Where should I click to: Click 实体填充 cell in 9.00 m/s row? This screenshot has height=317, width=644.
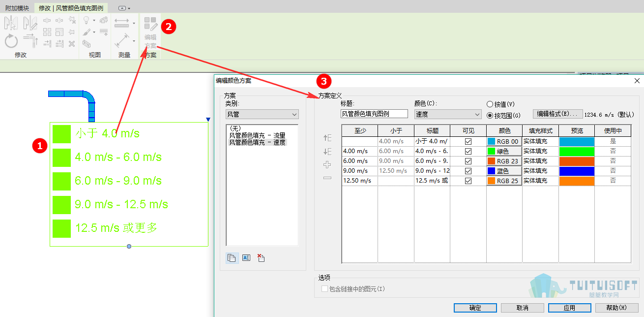click(x=540, y=171)
